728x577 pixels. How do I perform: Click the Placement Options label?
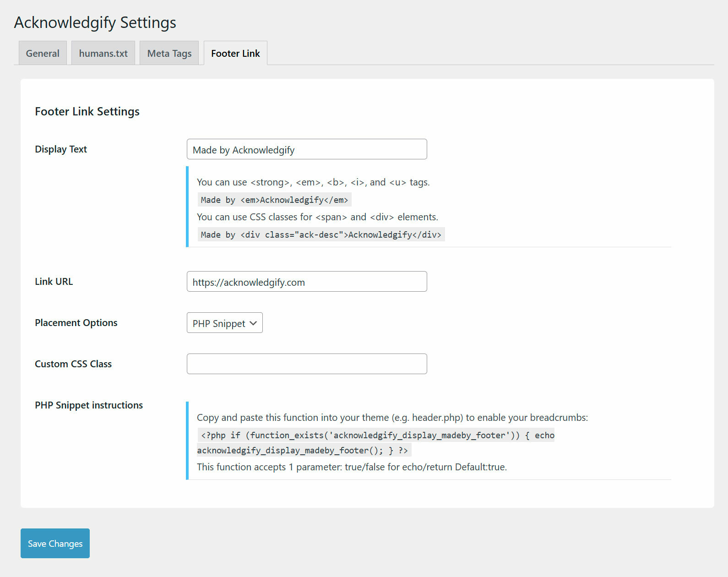click(76, 323)
